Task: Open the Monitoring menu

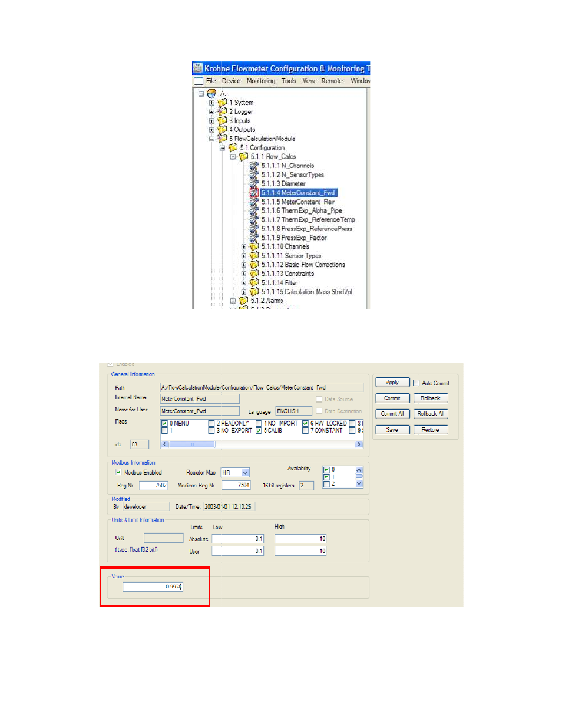Action: click(x=261, y=81)
